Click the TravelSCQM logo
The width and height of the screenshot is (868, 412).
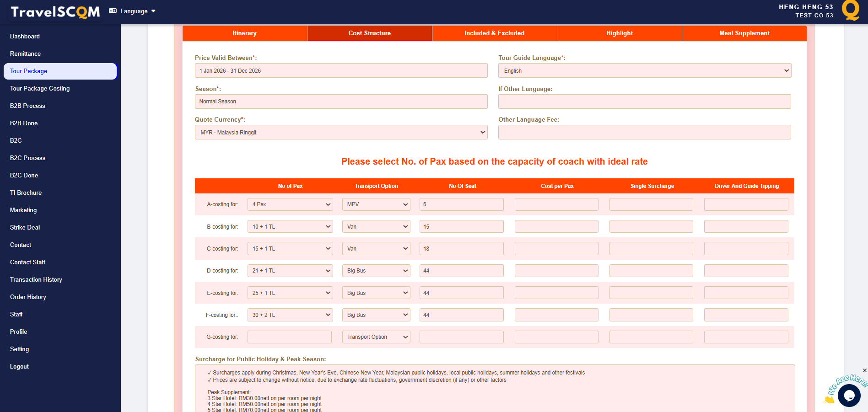point(55,12)
